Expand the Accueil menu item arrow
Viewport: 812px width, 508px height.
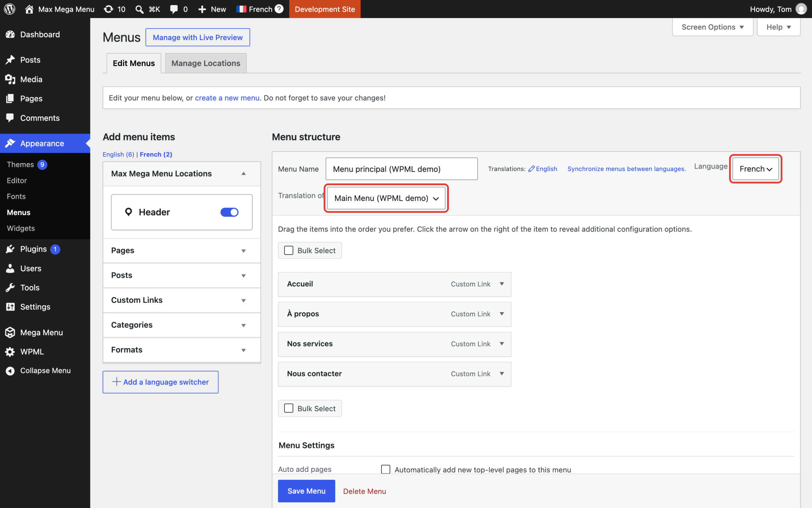click(501, 284)
